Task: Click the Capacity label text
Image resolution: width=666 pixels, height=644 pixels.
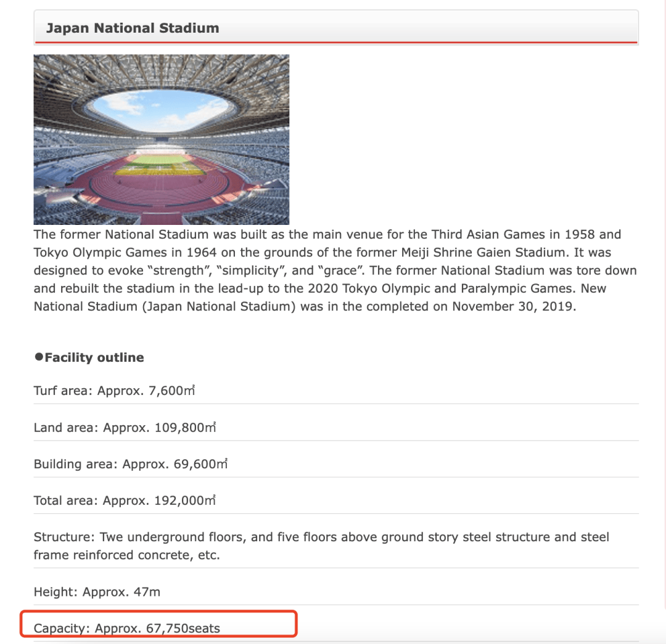Action: 62,629
